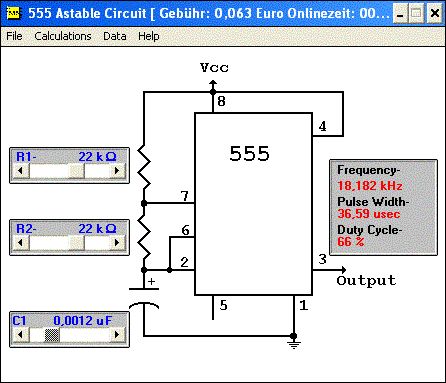Click the C1 value 0,0012 uF
Screen dimensions: 446x383
(x=83, y=321)
